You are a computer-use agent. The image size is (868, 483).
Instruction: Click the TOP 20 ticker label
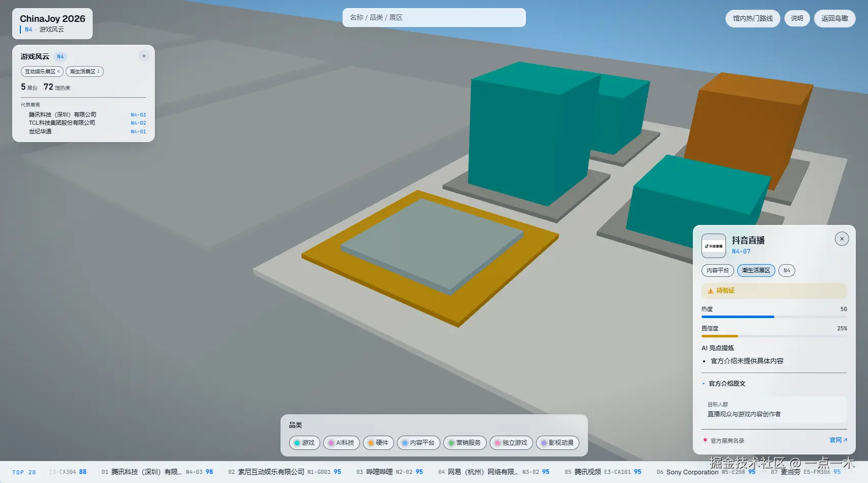tap(24, 472)
